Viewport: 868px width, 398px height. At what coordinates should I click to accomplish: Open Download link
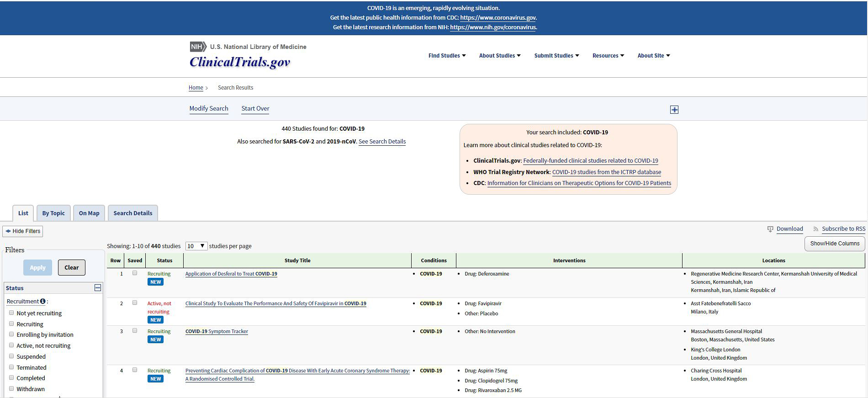(x=790, y=229)
